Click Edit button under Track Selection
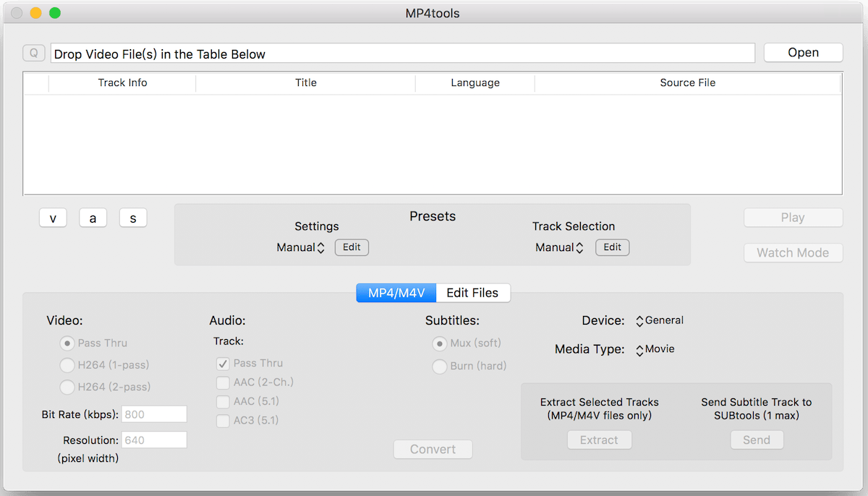Viewport: 868px width, 496px height. pos(613,247)
